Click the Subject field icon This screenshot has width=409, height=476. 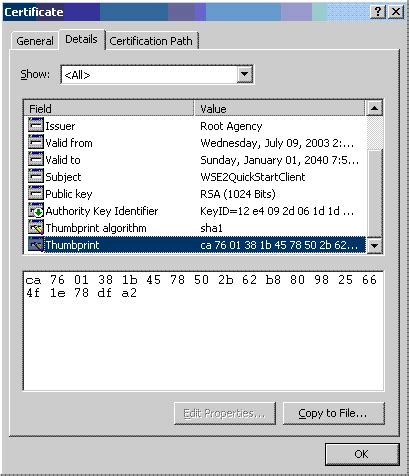click(x=36, y=176)
